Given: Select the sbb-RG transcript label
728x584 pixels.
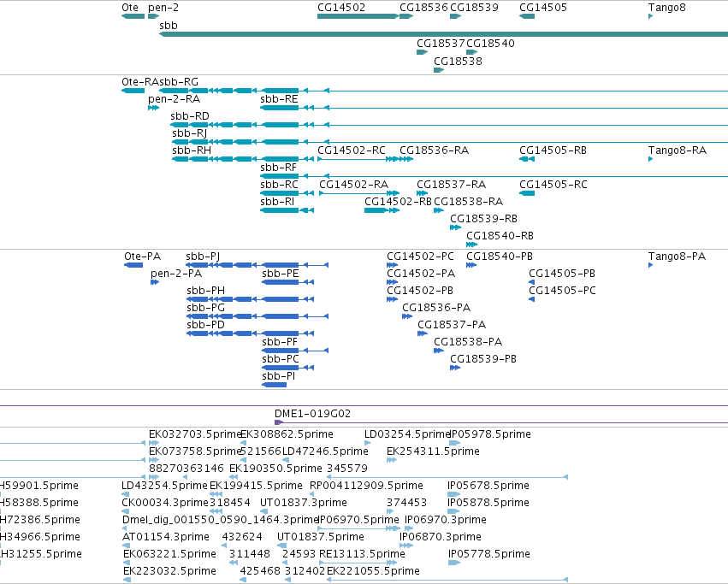Looking at the screenshot, I should 179,82.
